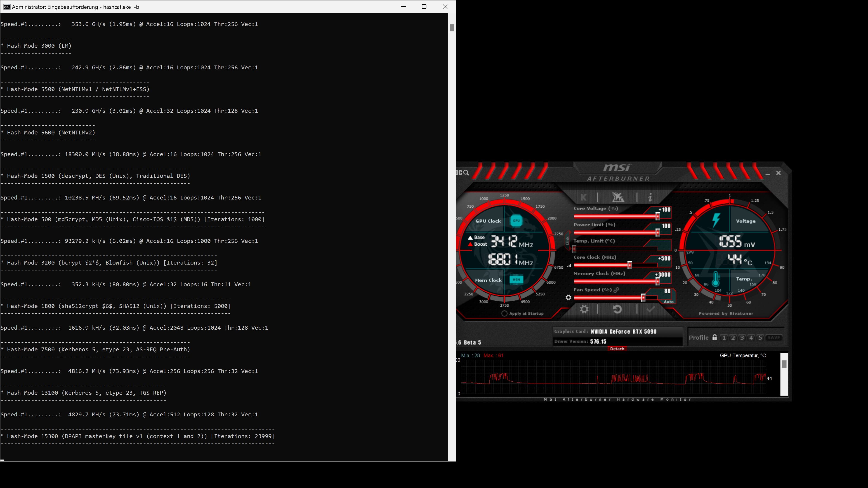Open the curve editor bars icon
This screenshot has height=488, width=868.
[x=569, y=265]
